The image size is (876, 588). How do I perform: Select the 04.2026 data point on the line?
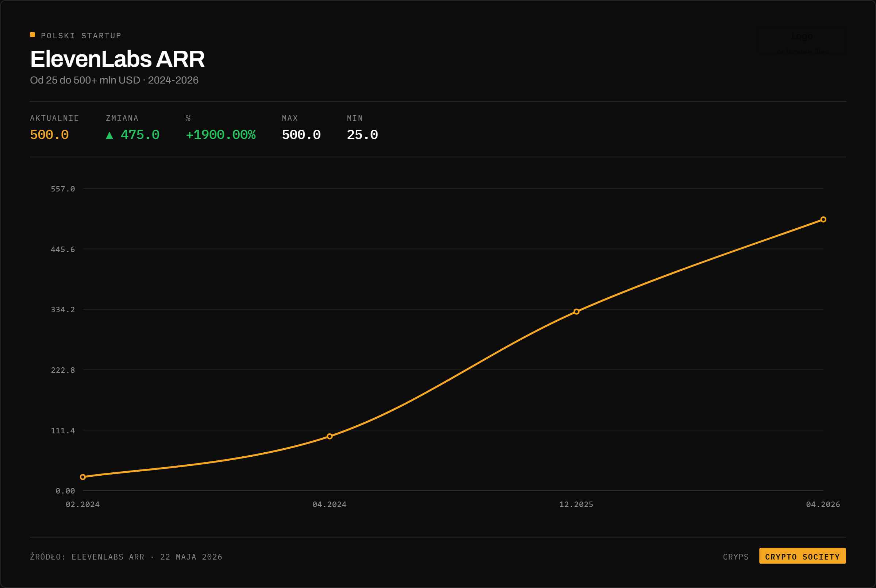click(x=823, y=220)
